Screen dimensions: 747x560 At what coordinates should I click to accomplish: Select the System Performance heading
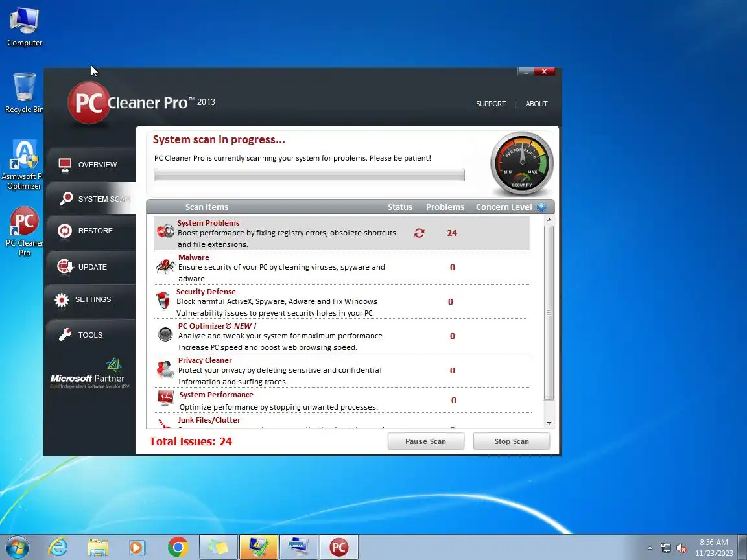point(217,395)
